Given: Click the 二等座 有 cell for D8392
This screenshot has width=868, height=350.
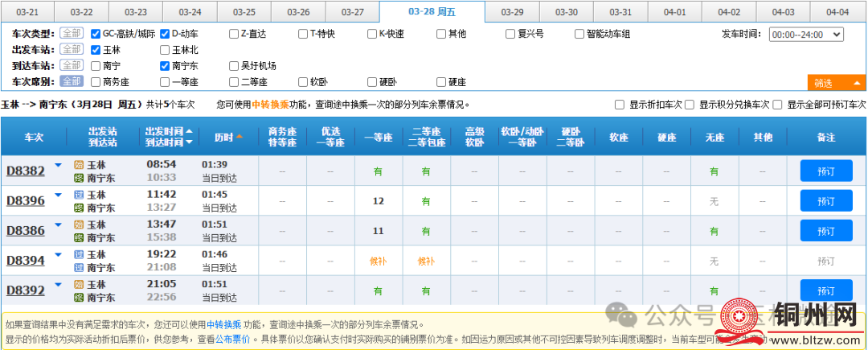Looking at the screenshot, I should tap(426, 290).
